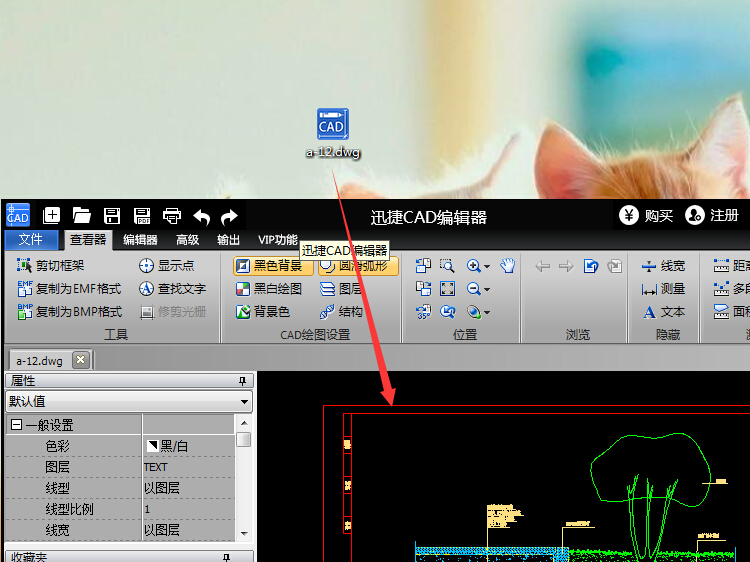This screenshot has height=562, width=750.
Task: Copy drawing as EMF with 复制为EMF格式
Action: click(69, 288)
